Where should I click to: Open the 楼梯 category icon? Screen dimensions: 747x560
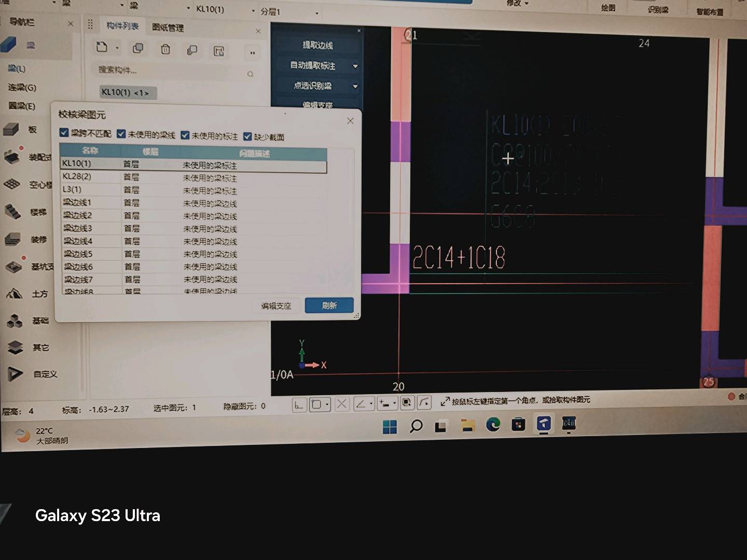tap(12, 211)
